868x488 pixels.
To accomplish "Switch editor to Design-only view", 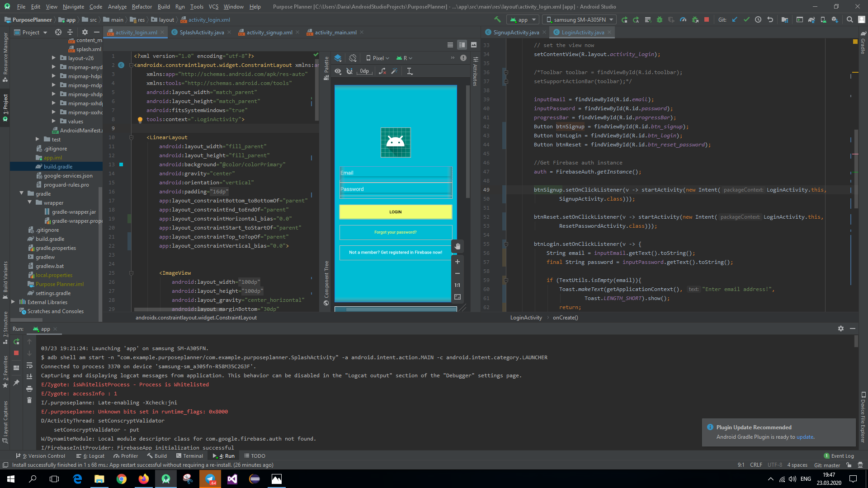I will (x=473, y=45).
